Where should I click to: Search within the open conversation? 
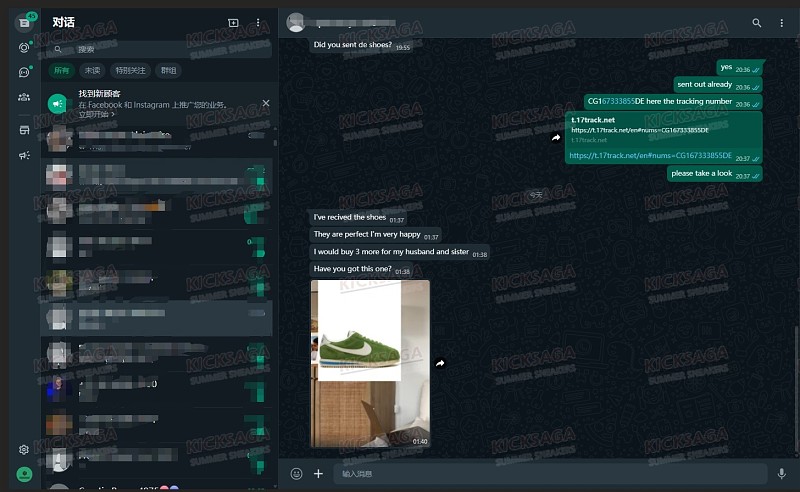click(x=757, y=22)
